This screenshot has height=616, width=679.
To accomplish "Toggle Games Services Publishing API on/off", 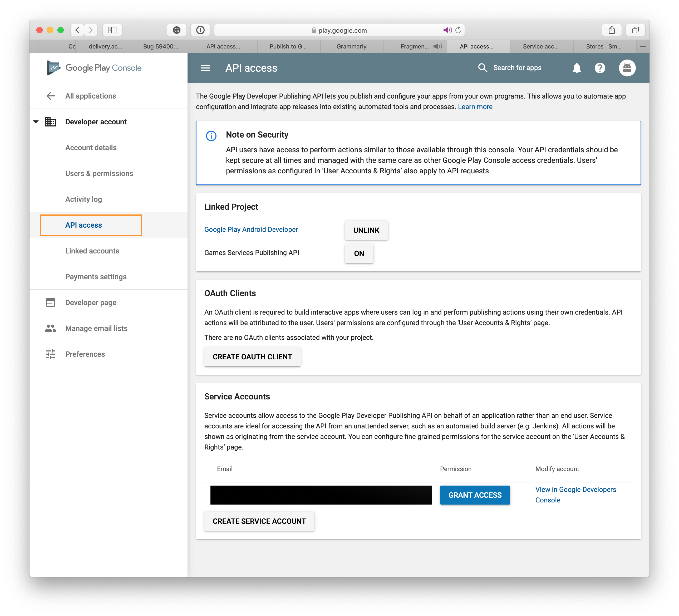I will coord(359,253).
